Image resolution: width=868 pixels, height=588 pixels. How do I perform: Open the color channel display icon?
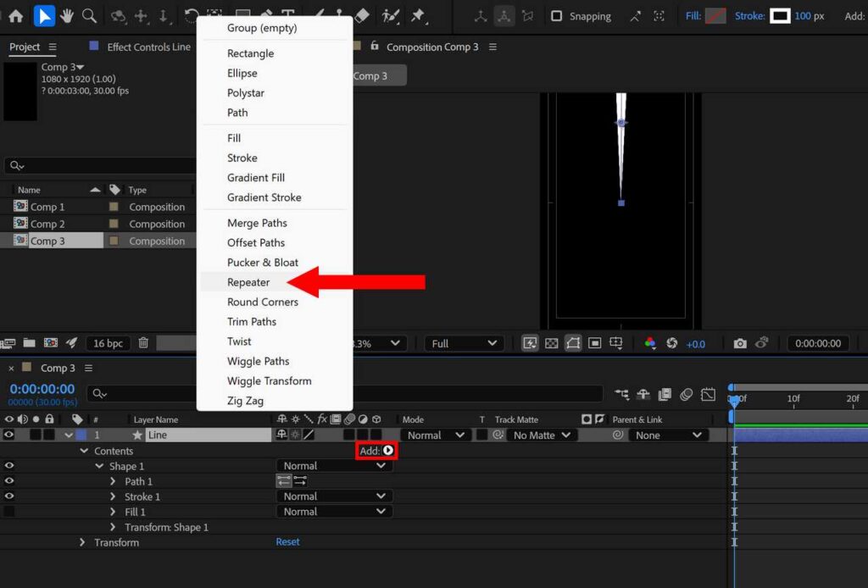pyautogui.click(x=650, y=343)
